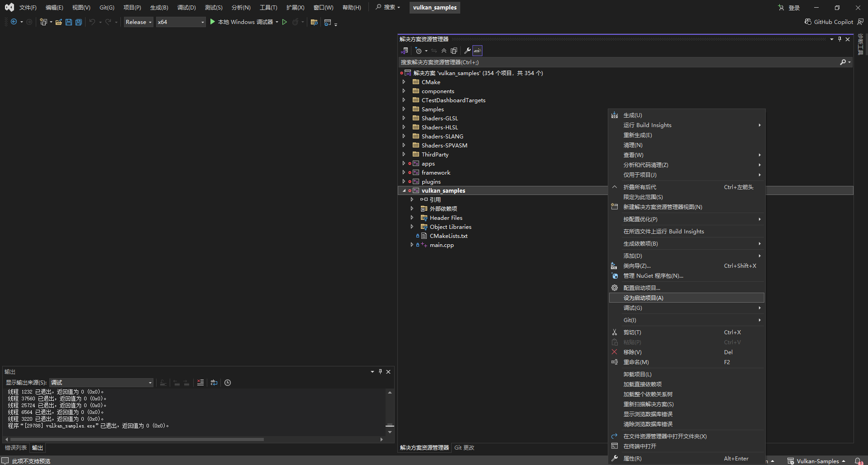Click the GitHub Copilot icon
Screen dimensions: 868x465
point(808,22)
